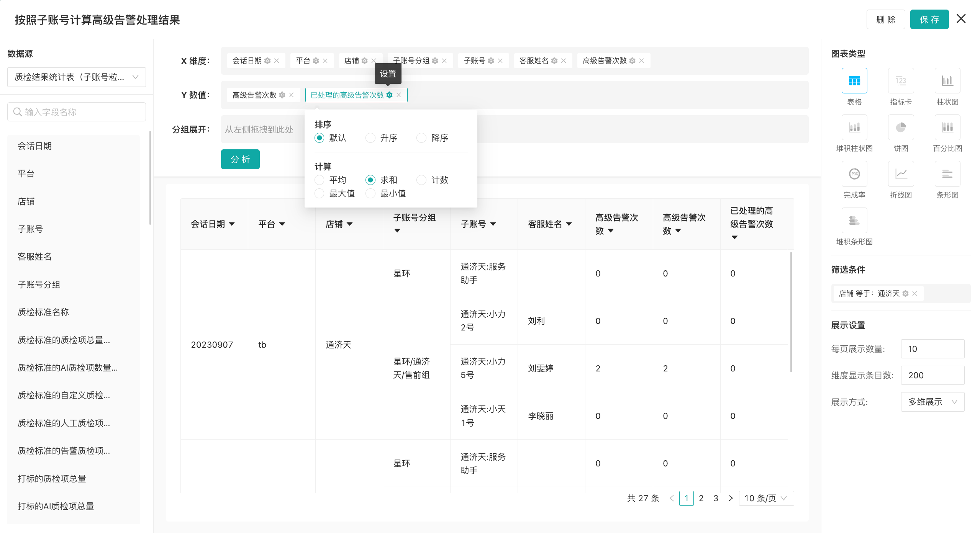Focus the 输入字段名称 search field

76,112
